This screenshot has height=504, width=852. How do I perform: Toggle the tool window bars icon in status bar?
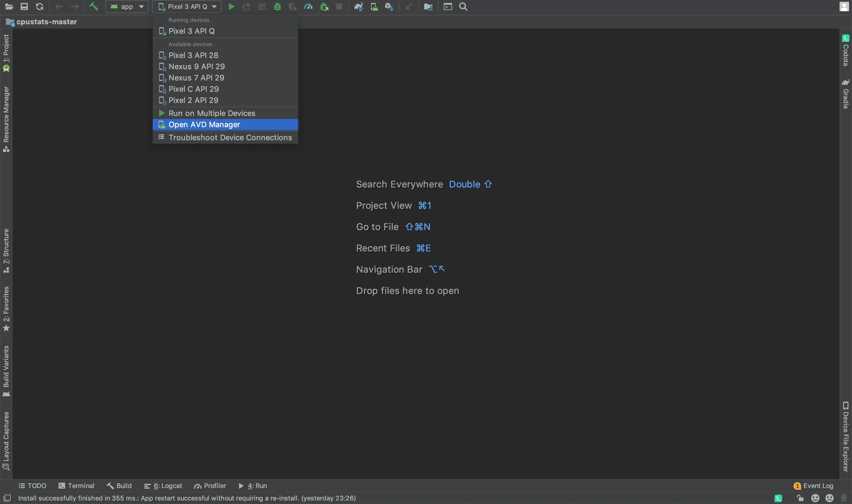pyautogui.click(x=7, y=498)
